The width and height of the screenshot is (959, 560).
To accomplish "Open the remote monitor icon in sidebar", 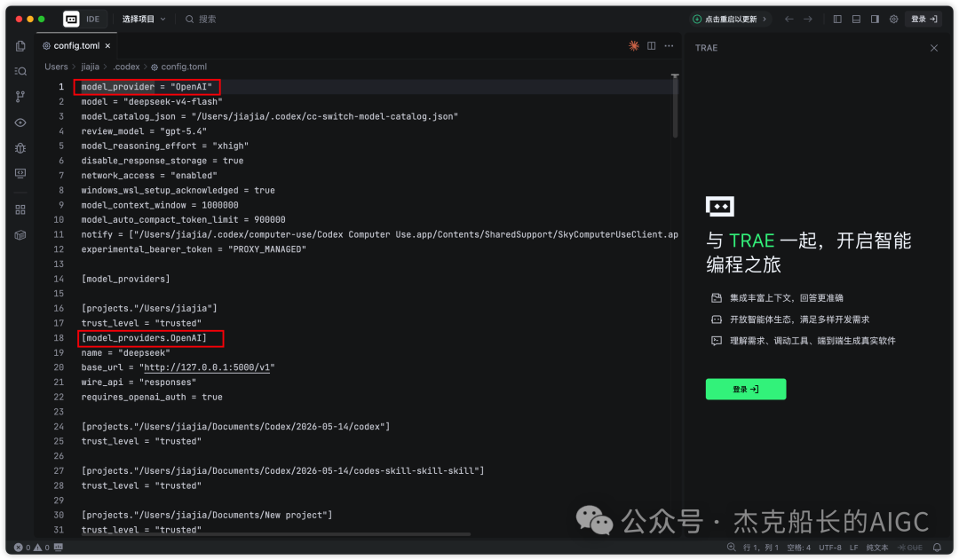I will [x=20, y=174].
